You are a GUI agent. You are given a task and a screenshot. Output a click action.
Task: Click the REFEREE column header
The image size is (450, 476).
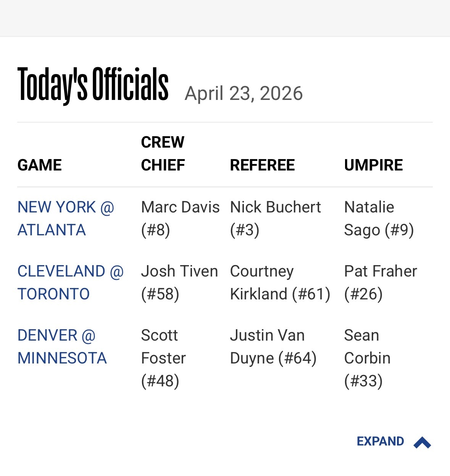pos(262,165)
